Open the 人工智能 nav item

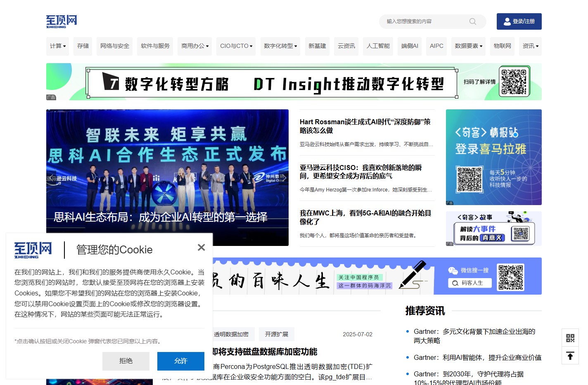[x=378, y=46]
